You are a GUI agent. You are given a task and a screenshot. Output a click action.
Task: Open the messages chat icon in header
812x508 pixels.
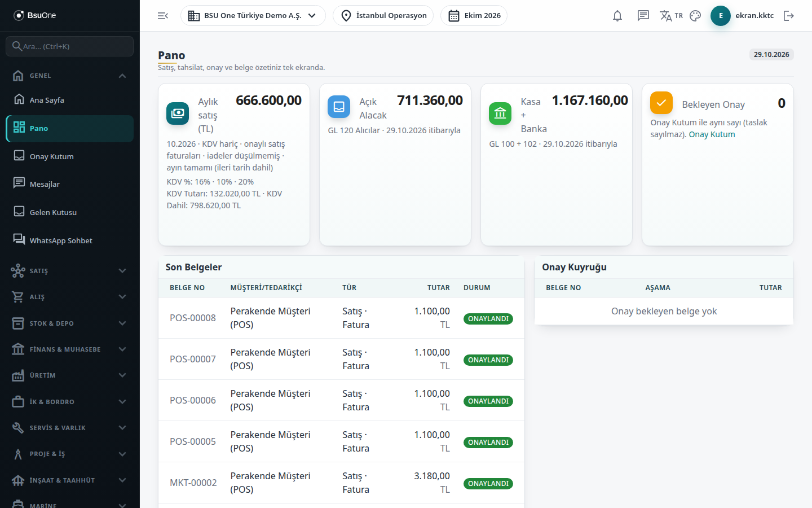643,16
